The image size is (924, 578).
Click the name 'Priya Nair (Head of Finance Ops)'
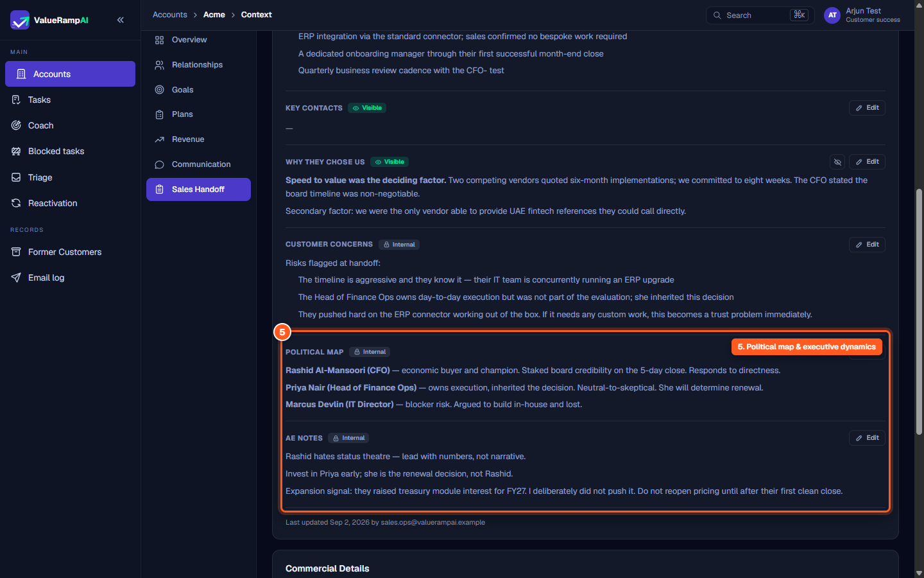[x=351, y=388]
